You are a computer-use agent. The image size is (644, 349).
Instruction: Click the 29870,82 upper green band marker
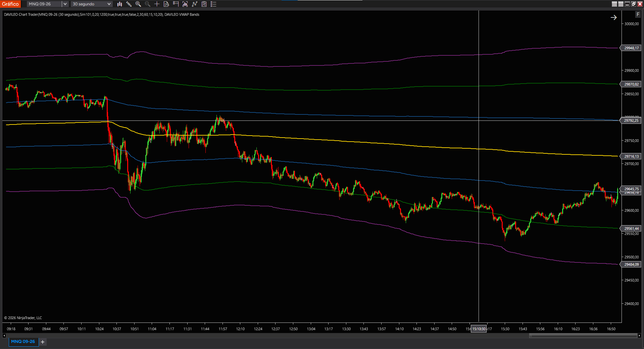click(x=631, y=84)
